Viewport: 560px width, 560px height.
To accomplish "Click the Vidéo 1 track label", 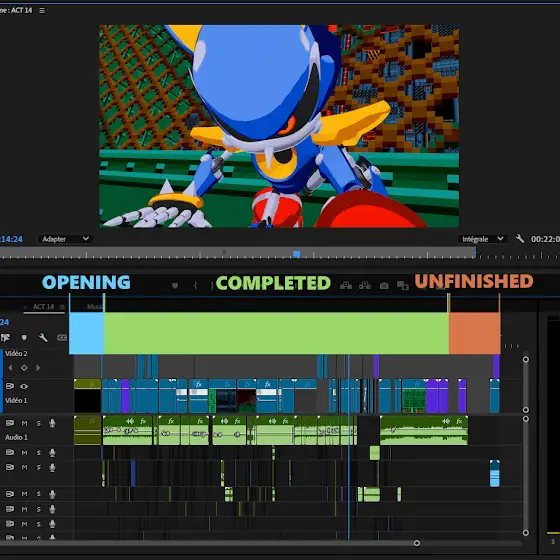I will pyautogui.click(x=16, y=400).
